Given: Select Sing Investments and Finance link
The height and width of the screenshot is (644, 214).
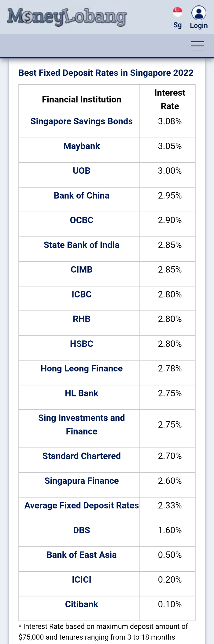Looking at the screenshot, I should coord(82,425).
